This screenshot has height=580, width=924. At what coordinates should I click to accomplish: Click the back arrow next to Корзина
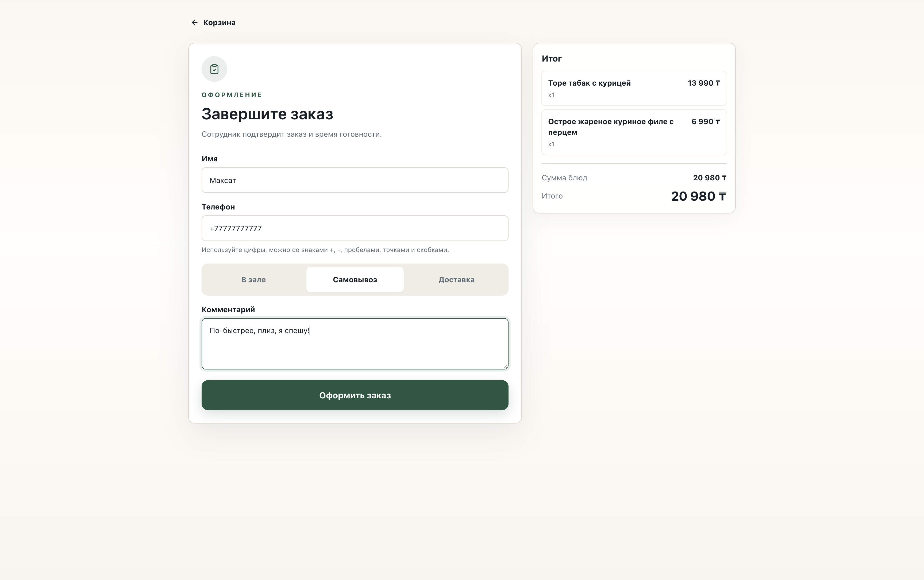coord(194,23)
